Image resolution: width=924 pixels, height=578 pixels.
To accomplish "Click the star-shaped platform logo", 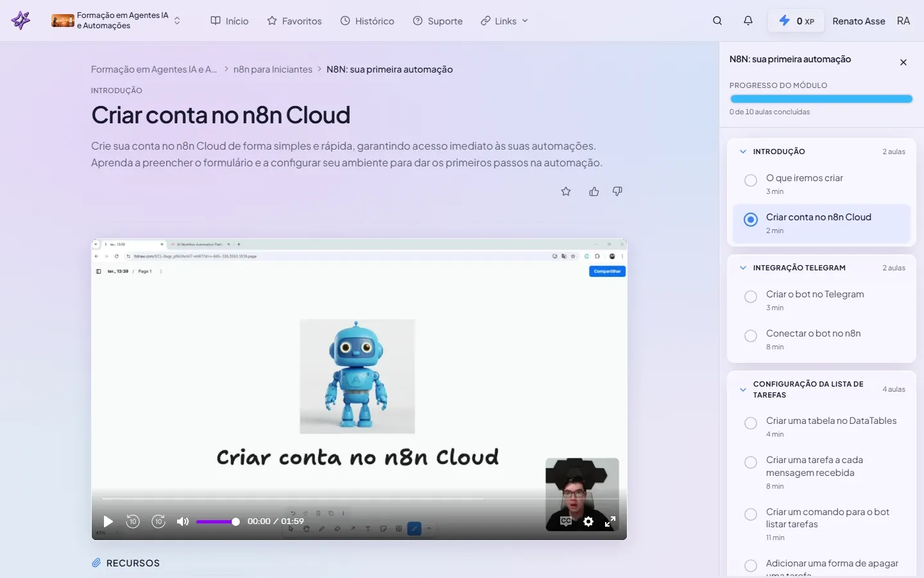I will (x=21, y=21).
